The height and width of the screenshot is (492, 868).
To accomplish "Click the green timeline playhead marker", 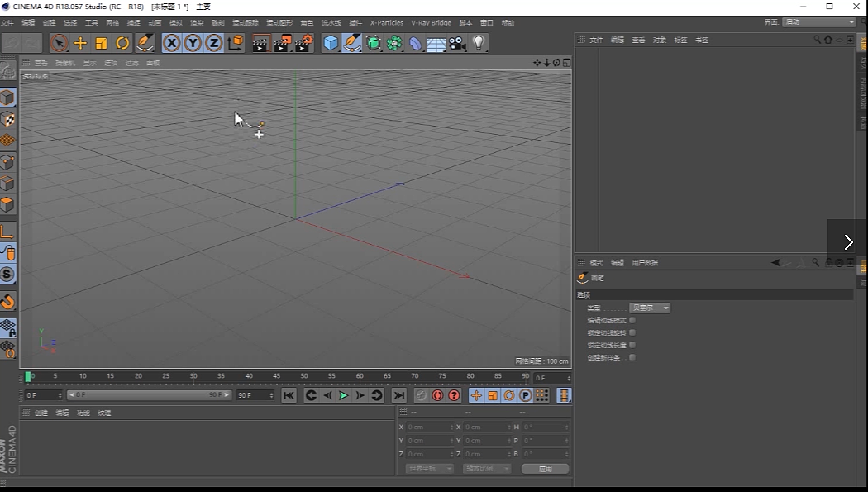I will (27, 377).
